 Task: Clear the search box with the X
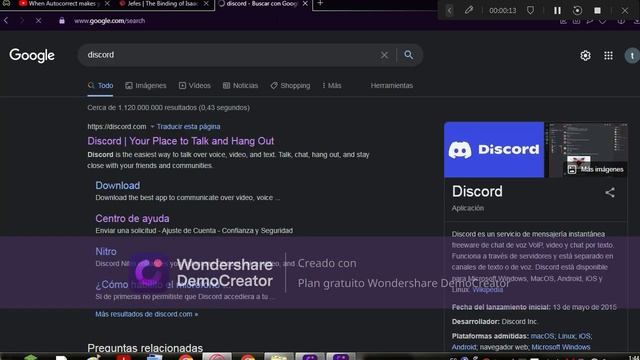coord(384,55)
